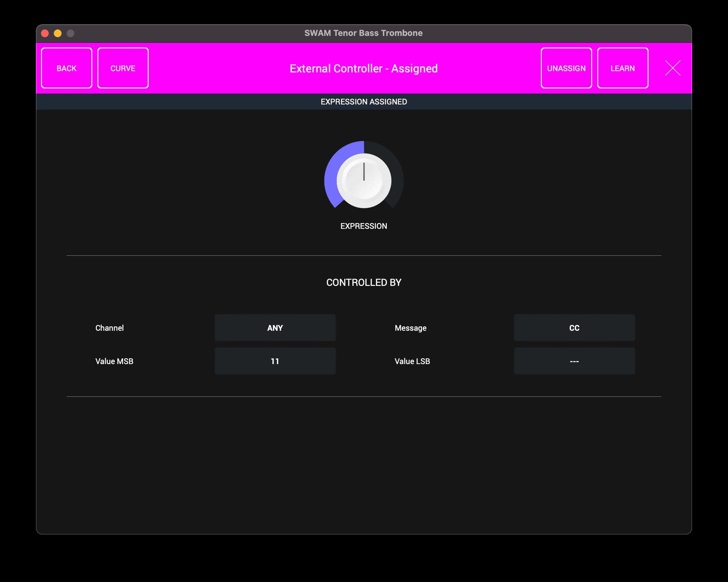Image resolution: width=728 pixels, height=582 pixels.
Task: Open the Message CC dropdown
Action: click(574, 328)
